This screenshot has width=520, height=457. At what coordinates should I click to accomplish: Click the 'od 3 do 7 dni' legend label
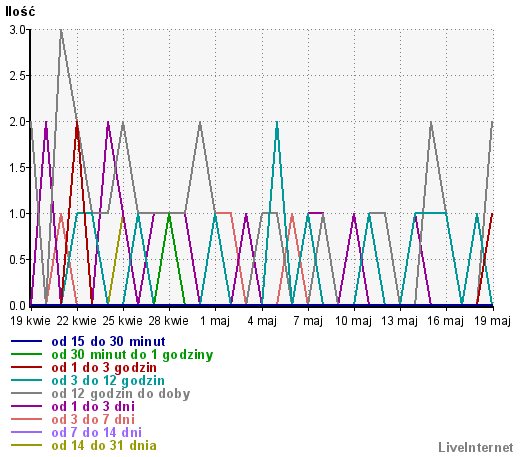pos(93,420)
